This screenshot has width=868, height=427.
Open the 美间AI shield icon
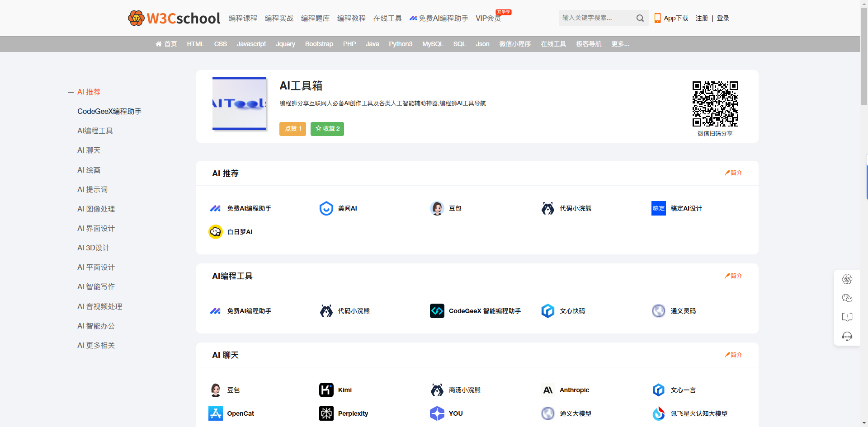click(326, 208)
